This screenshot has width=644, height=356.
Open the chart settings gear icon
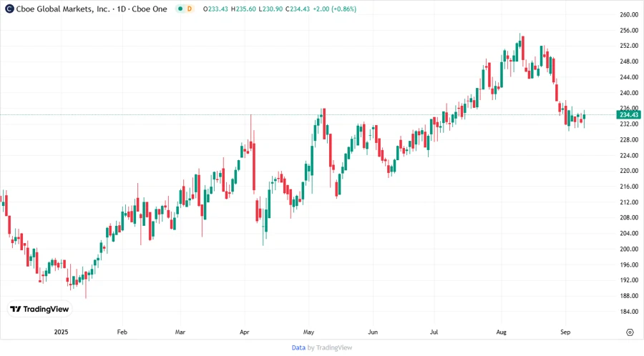point(630,332)
